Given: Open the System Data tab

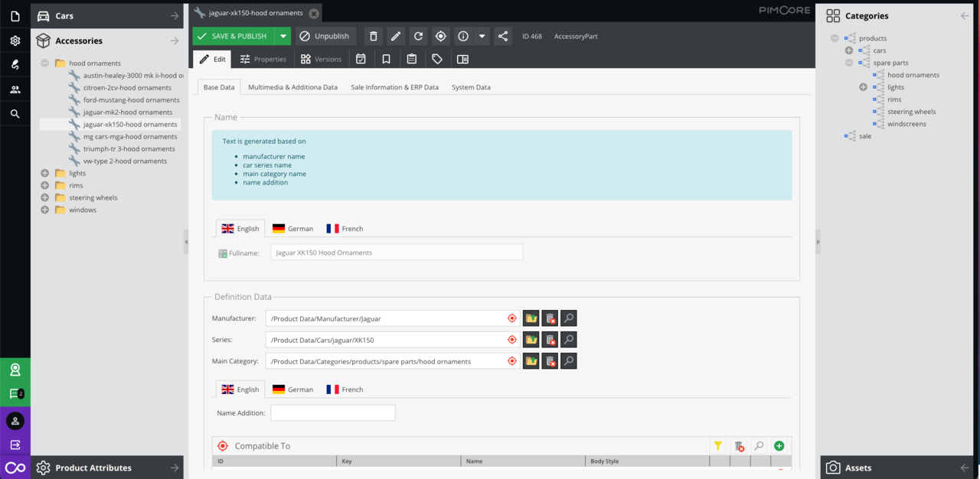Looking at the screenshot, I should pos(471,87).
